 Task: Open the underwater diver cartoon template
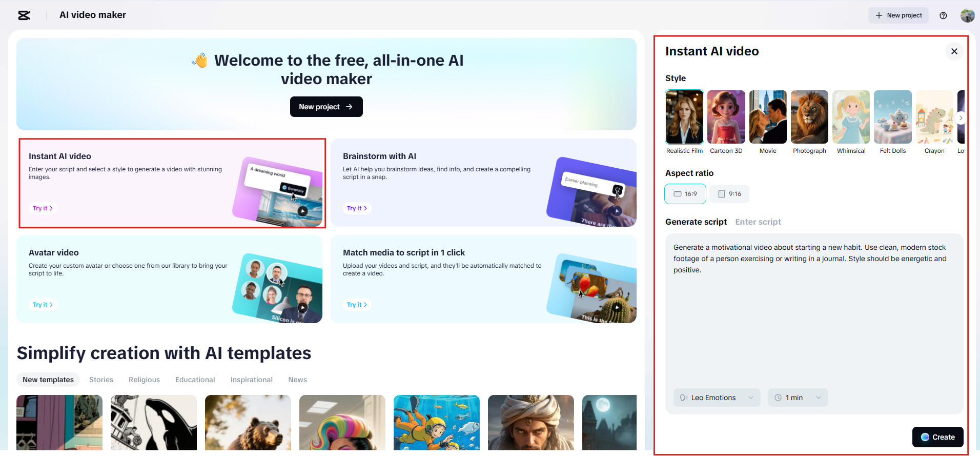(437, 423)
